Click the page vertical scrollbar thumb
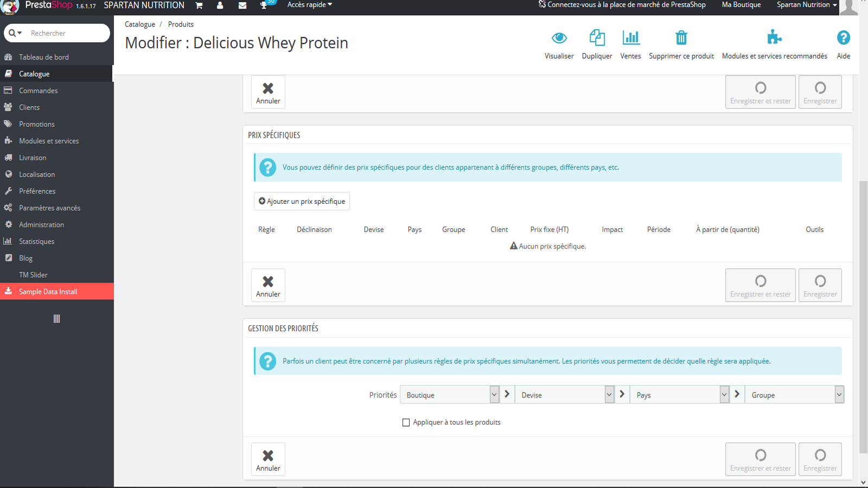 click(863, 317)
